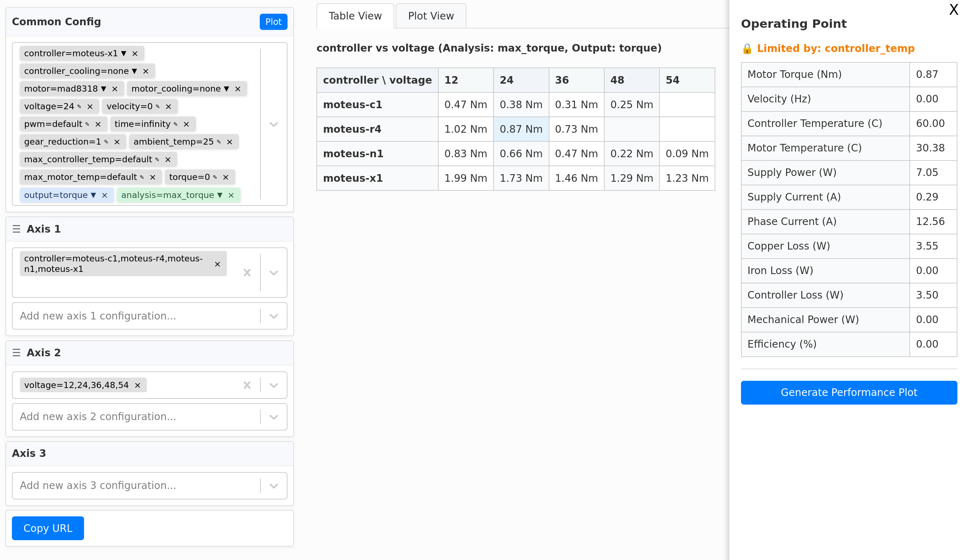Switch to the Plot View tab
The image size is (965, 560).
tap(430, 16)
